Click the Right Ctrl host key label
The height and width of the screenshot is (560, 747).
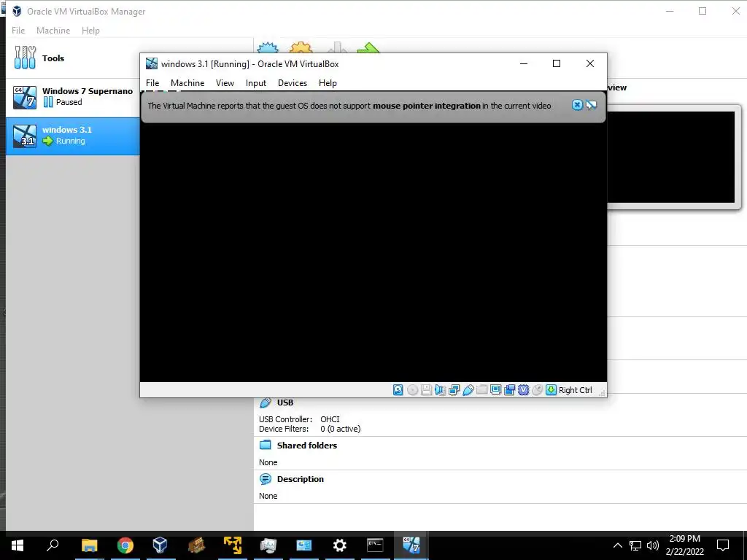click(576, 390)
